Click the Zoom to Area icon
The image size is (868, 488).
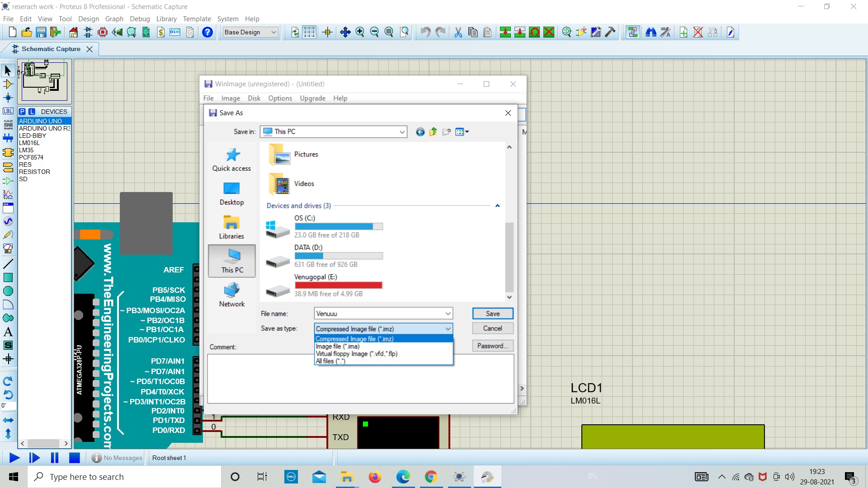tap(404, 32)
